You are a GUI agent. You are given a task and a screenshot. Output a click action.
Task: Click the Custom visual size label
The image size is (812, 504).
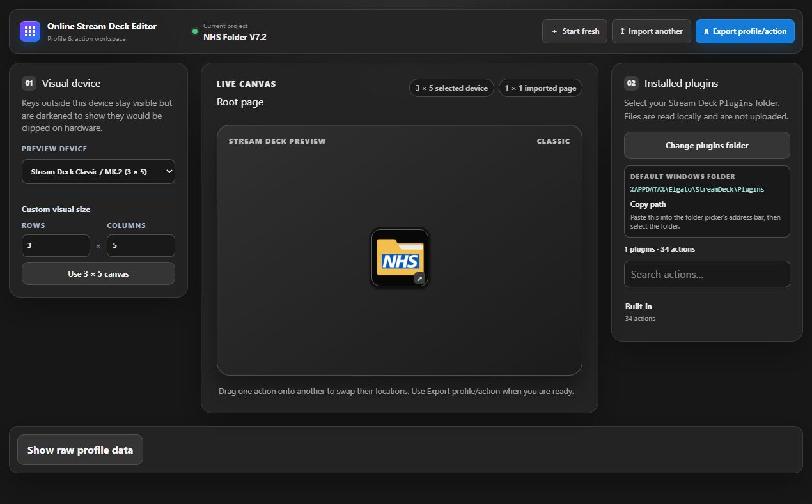click(x=56, y=210)
